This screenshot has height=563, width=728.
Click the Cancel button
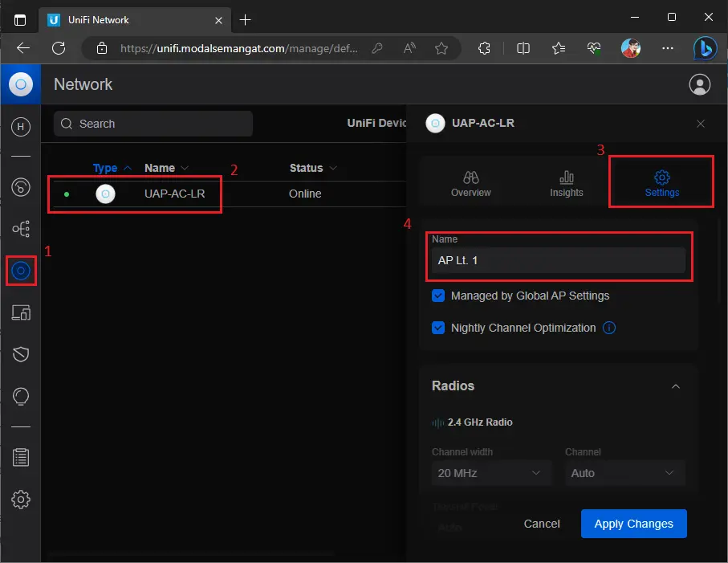coord(542,524)
